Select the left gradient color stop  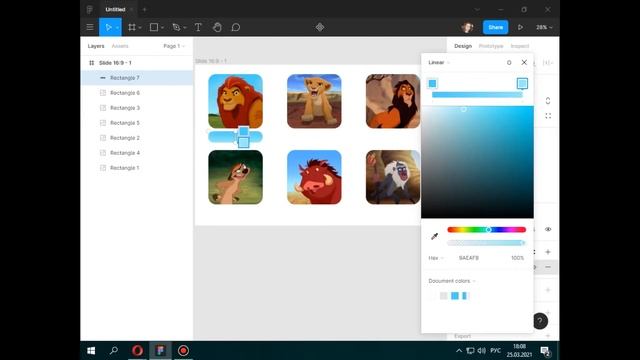click(x=433, y=84)
